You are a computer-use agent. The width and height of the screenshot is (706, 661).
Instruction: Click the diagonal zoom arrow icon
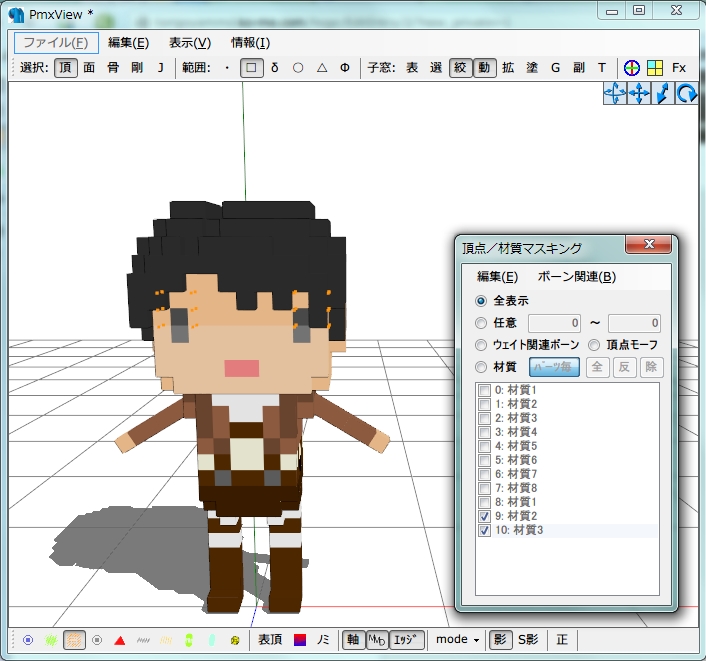click(x=663, y=94)
